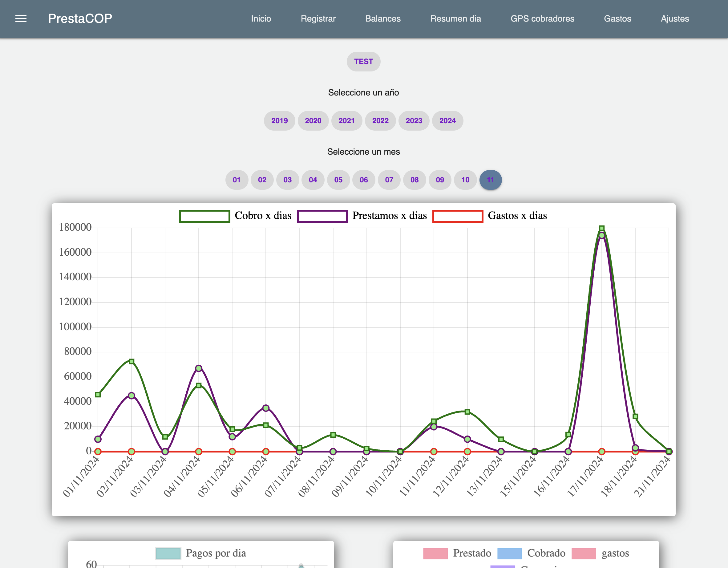Click the PrestaCOP brand title

coord(80,19)
